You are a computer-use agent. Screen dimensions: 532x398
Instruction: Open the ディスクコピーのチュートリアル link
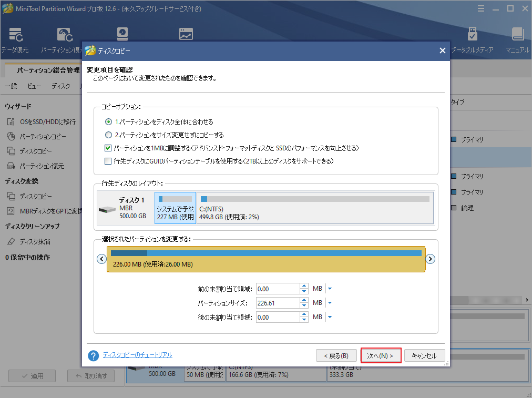click(x=137, y=355)
